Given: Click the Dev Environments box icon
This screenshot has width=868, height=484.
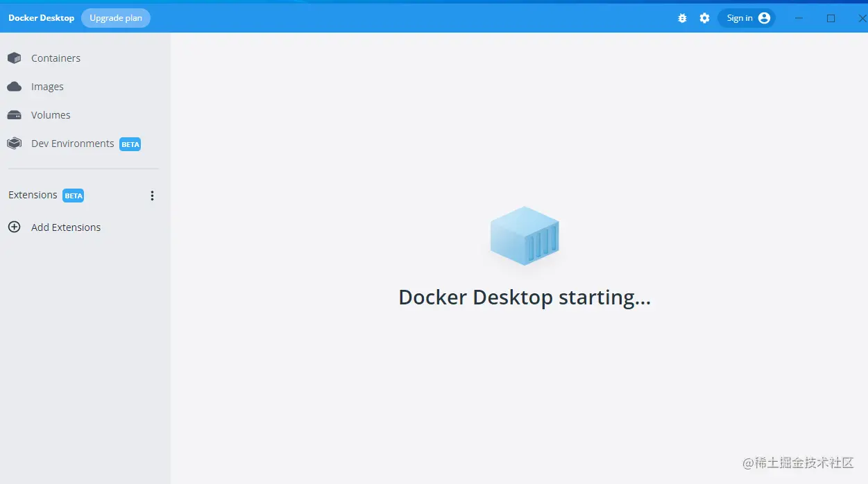Looking at the screenshot, I should (14, 144).
